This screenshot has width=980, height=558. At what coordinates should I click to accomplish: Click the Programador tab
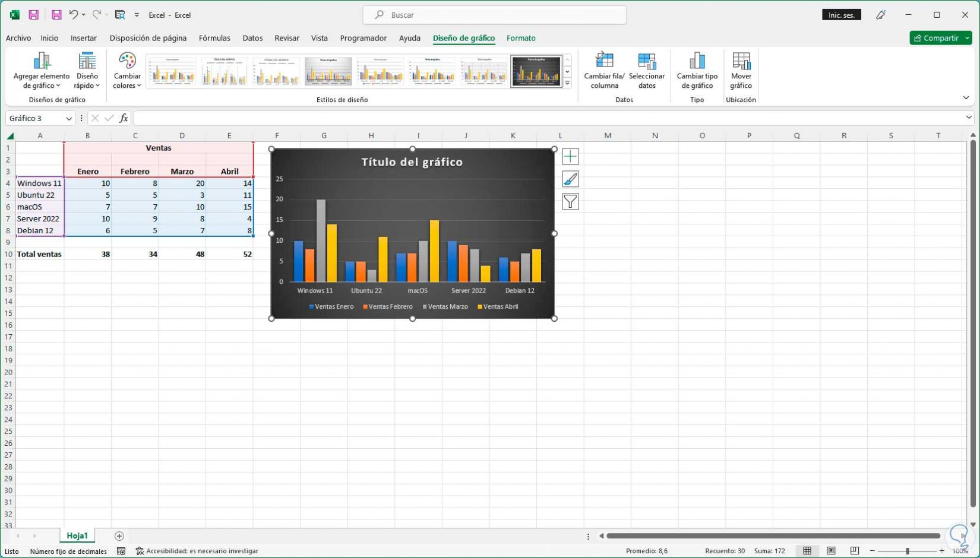(363, 38)
